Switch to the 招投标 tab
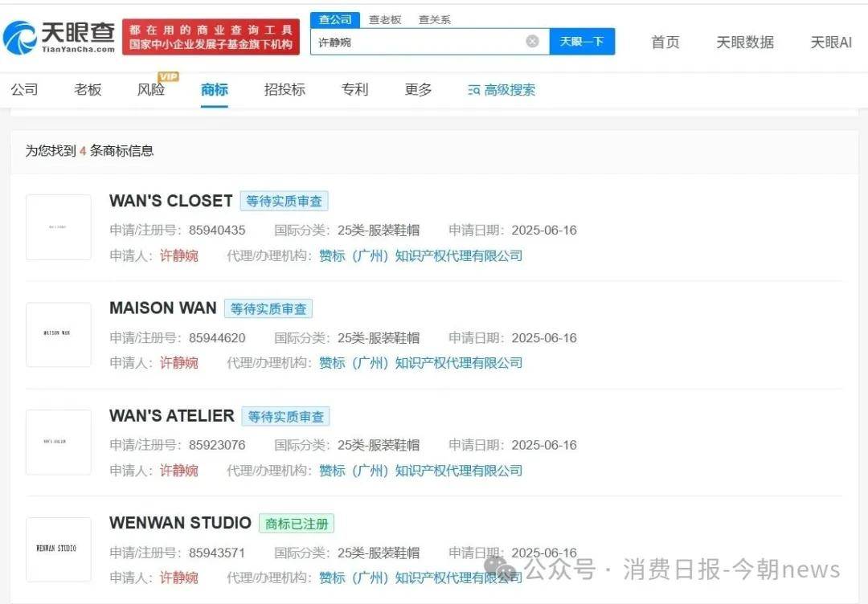868x604 pixels. click(285, 90)
